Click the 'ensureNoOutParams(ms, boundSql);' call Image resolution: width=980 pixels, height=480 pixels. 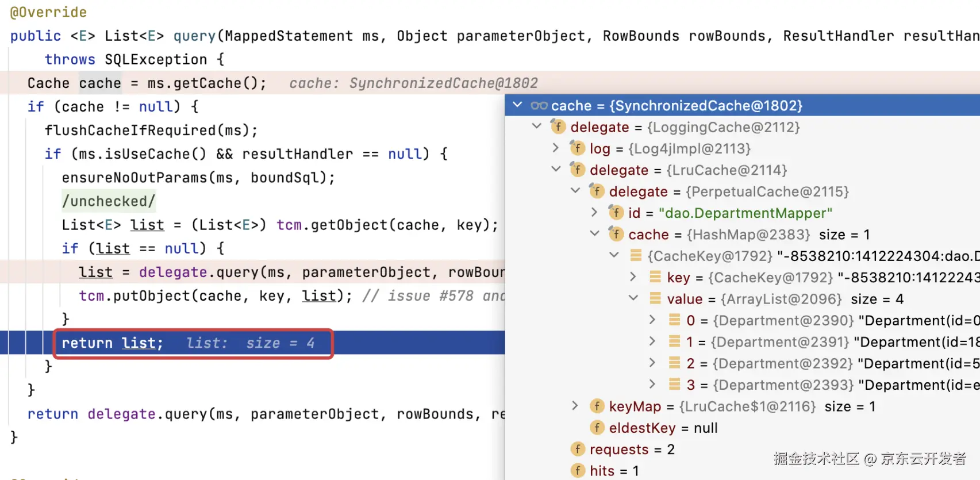point(198,178)
